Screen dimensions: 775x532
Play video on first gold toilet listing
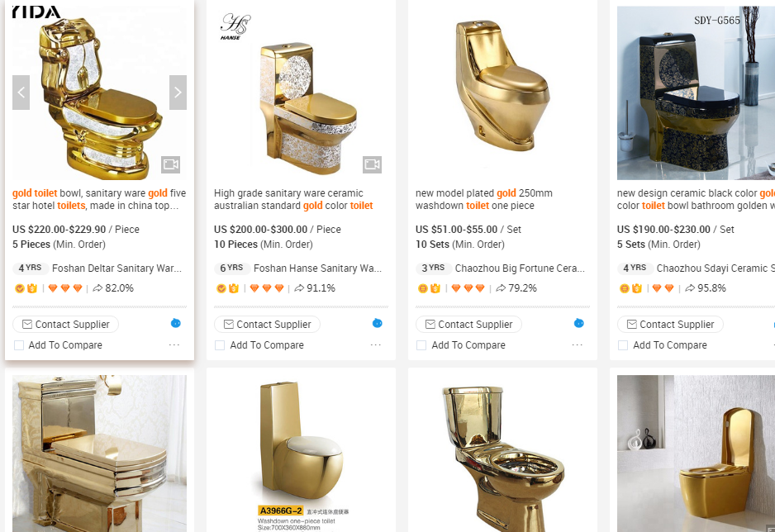[x=170, y=164]
